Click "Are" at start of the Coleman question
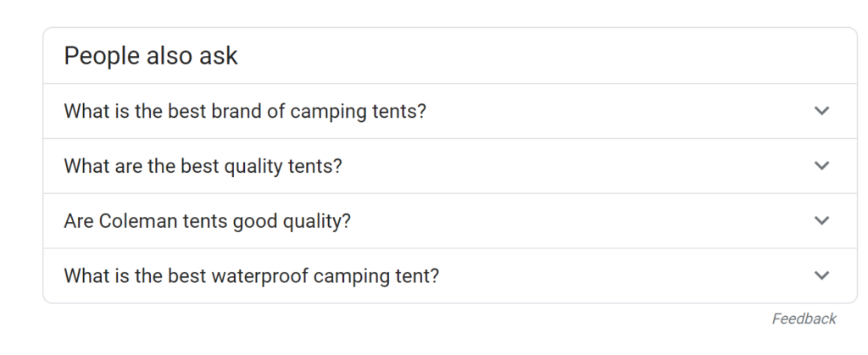 point(78,221)
